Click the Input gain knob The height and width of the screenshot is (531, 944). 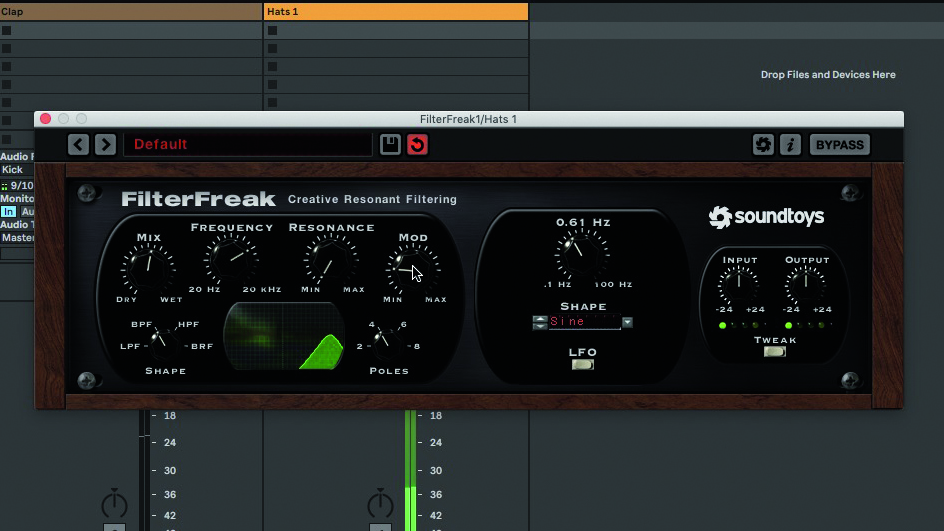[x=739, y=285]
